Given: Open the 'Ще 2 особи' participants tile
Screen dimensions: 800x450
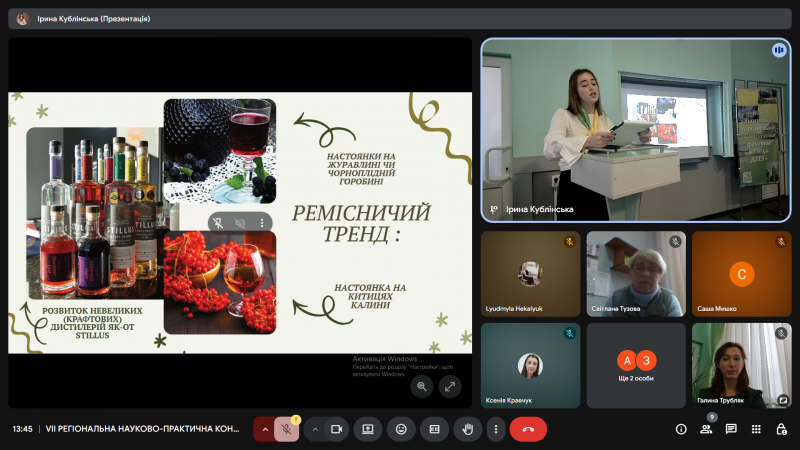Looking at the screenshot, I should [x=636, y=365].
